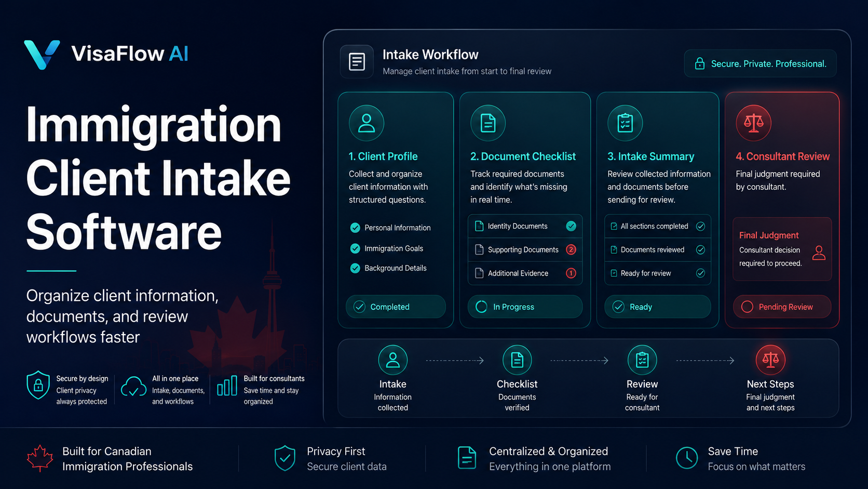Screen dimensions: 868x489
Task: Click the red 1 badge on Additional Evidence
Action: (x=571, y=273)
